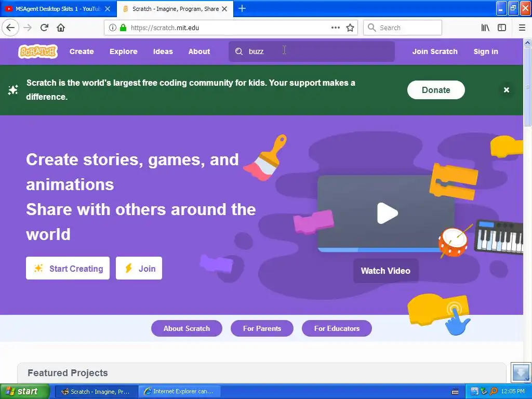
Task: Click the browser forward arrow
Action: (x=28, y=28)
